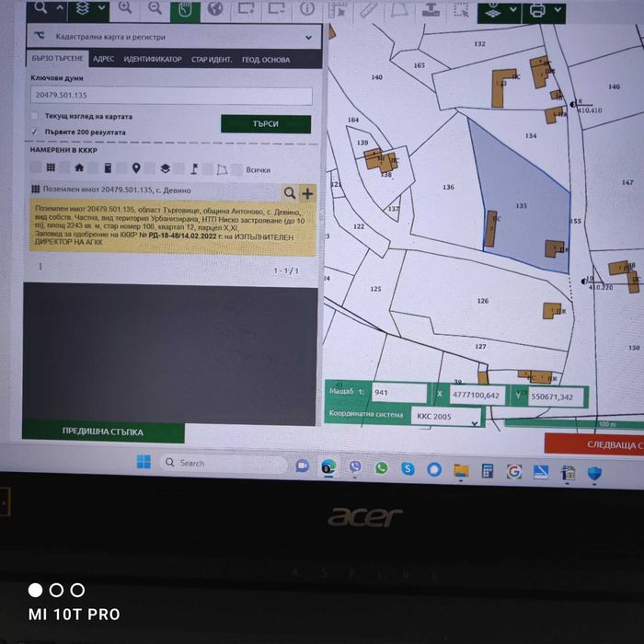Expand arrow next to search magnifier tool

pyautogui.click(x=60, y=8)
